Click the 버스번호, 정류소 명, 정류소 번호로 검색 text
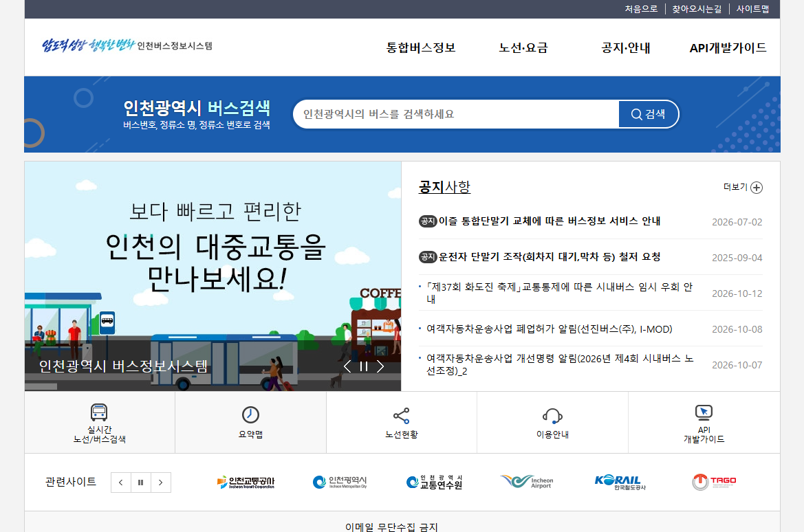 (197, 124)
